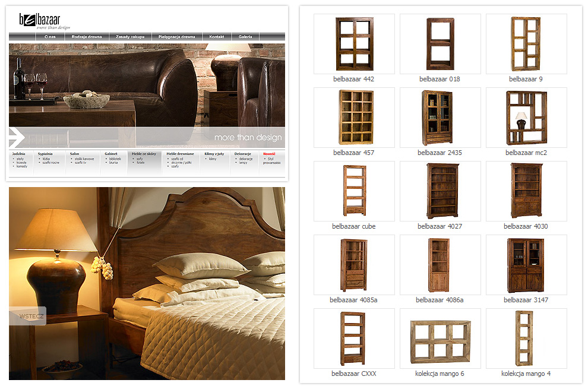Click the 'Nowość' category heading
The height and width of the screenshot is (386, 588).
[x=269, y=154]
